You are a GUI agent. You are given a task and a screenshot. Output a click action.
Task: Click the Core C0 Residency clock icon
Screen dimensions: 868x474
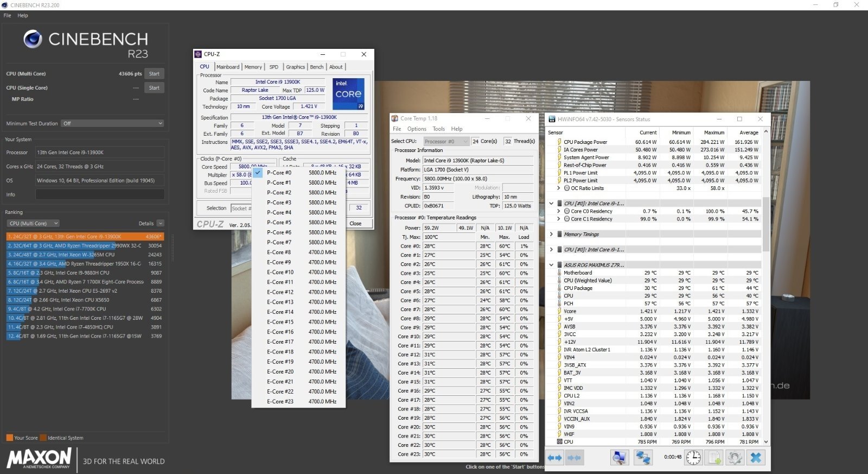tap(567, 211)
